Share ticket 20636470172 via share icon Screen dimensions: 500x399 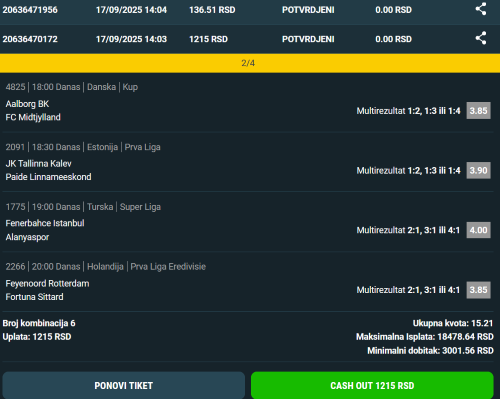pos(481,38)
